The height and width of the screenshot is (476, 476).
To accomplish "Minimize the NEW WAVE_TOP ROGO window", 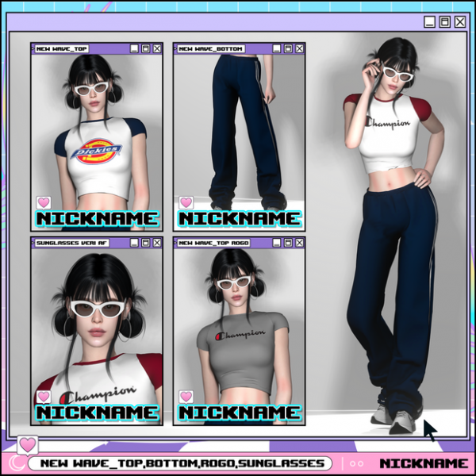I will (x=277, y=243).
